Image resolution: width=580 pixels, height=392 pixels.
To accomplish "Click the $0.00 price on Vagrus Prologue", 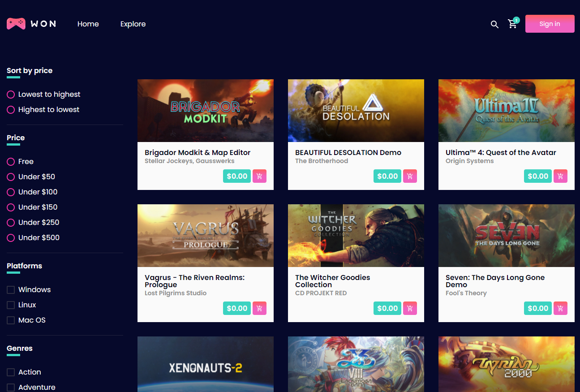I will (237, 308).
